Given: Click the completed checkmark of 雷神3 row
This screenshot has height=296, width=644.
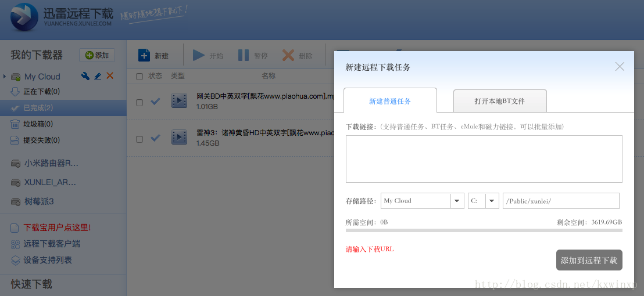Looking at the screenshot, I should (156, 138).
